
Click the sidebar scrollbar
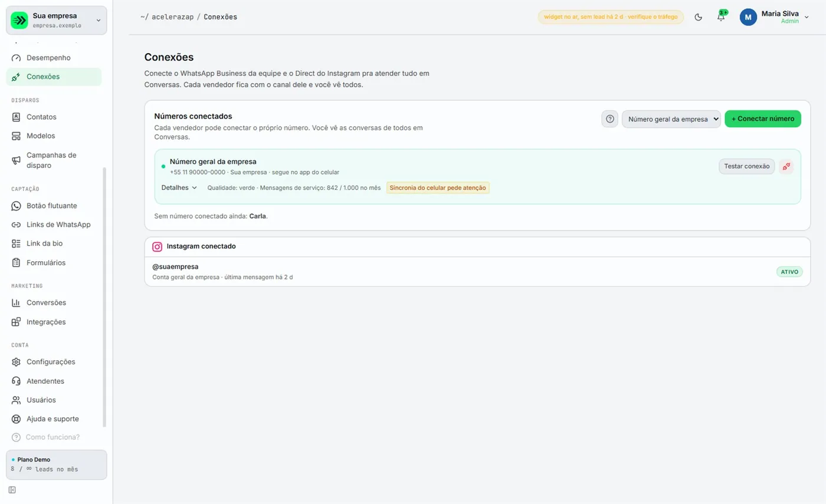[104, 297]
